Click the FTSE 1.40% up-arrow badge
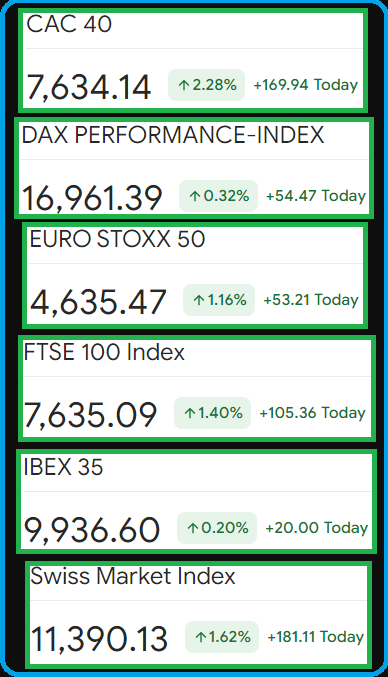Screen dimensions: 388x677 coord(212,413)
